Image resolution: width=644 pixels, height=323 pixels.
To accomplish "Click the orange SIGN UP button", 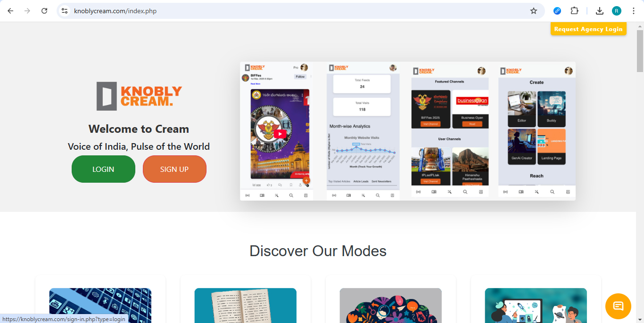I will [174, 169].
